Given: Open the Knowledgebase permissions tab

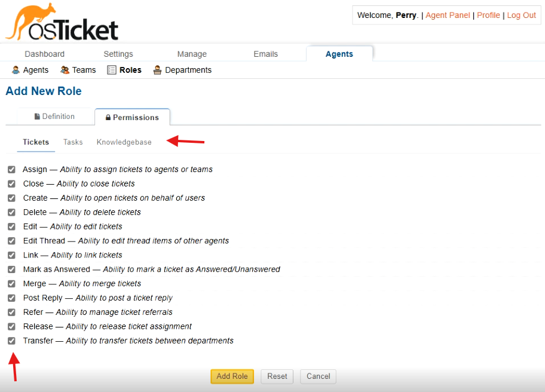Looking at the screenshot, I should (124, 142).
